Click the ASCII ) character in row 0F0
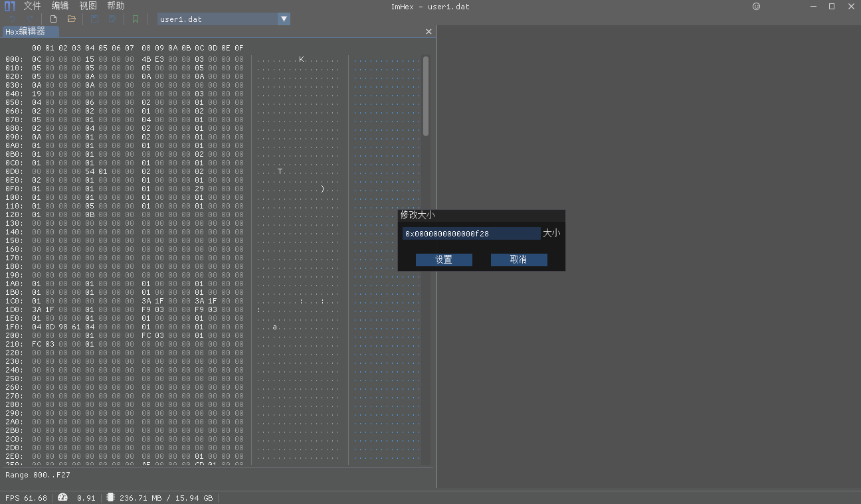Image resolution: width=861 pixels, height=504 pixels. [x=322, y=189]
